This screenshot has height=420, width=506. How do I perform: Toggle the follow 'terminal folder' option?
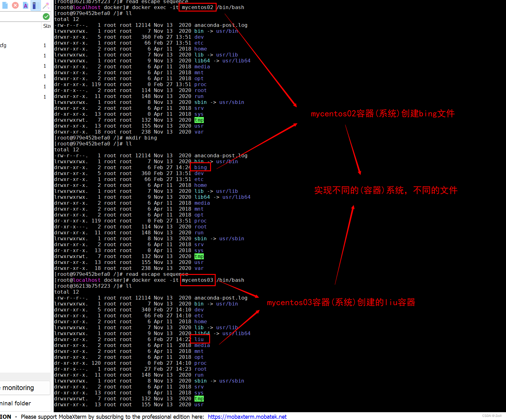(16, 403)
